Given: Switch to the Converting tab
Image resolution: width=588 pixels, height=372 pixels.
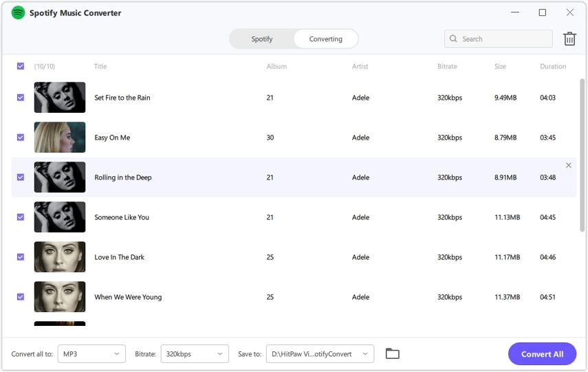Looking at the screenshot, I should point(325,39).
